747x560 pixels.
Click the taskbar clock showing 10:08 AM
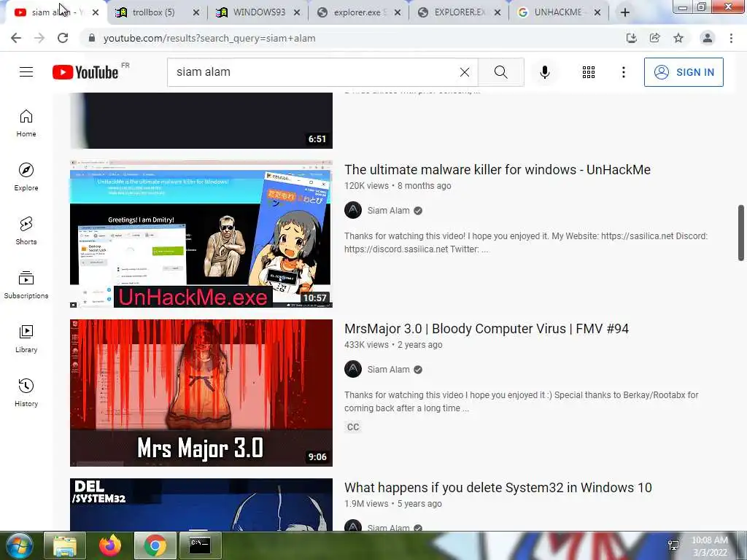pos(710,546)
